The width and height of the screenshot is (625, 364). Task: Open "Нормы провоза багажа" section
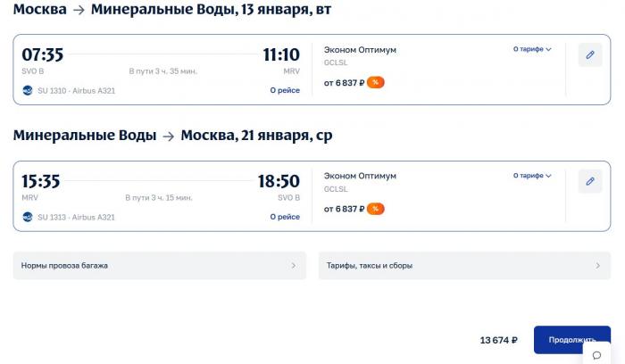tap(160, 265)
